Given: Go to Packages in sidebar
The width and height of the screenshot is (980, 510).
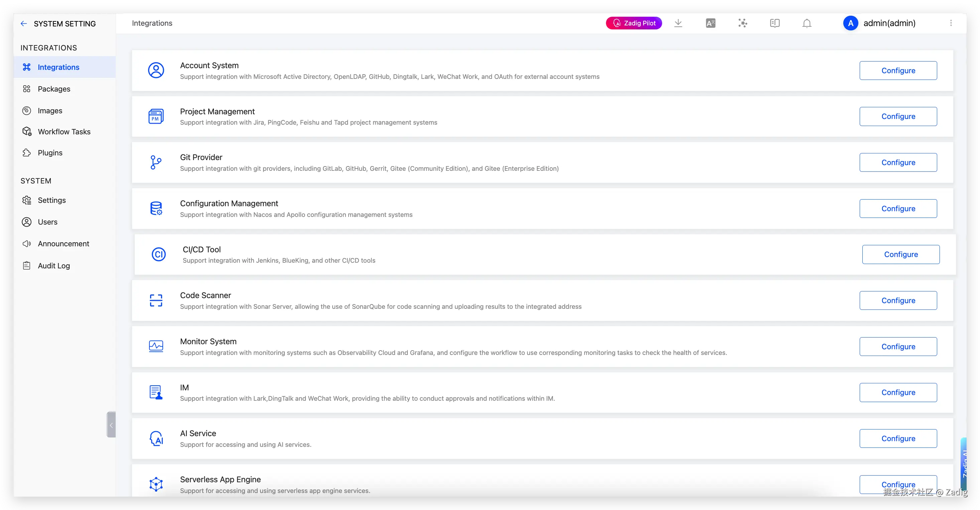Looking at the screenshot, I should [x=53, y=89].
